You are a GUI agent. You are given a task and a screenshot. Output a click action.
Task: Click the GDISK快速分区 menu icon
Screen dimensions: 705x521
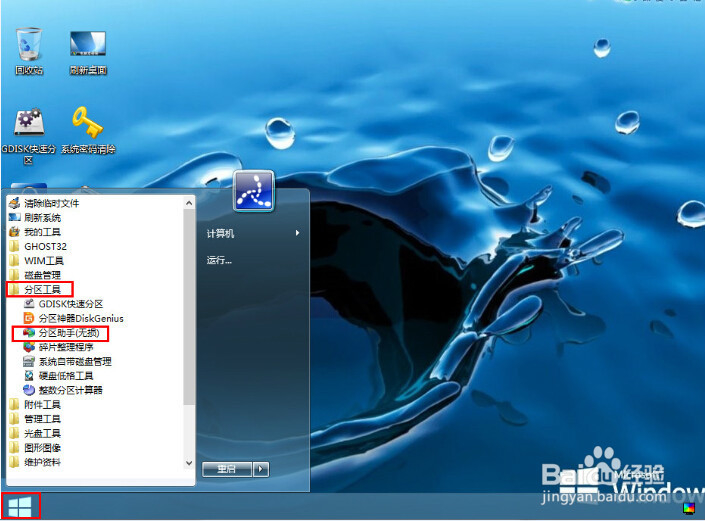click(x=29, y=304)
